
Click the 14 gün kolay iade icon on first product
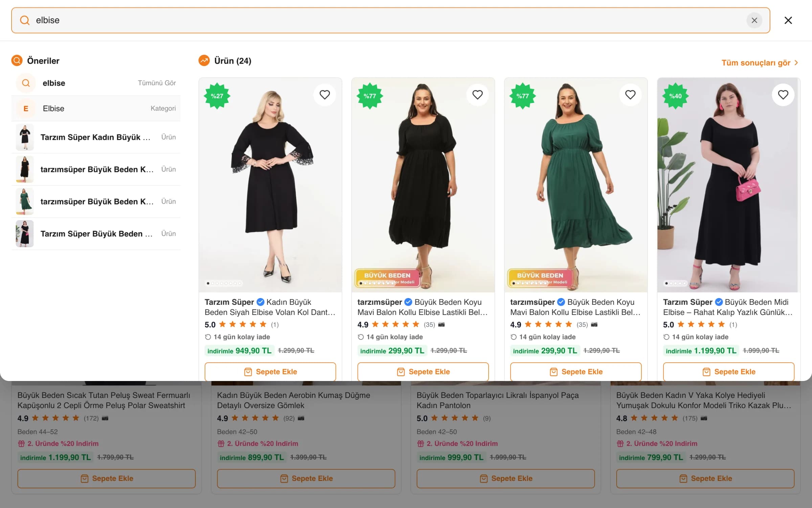click(208, 337)
